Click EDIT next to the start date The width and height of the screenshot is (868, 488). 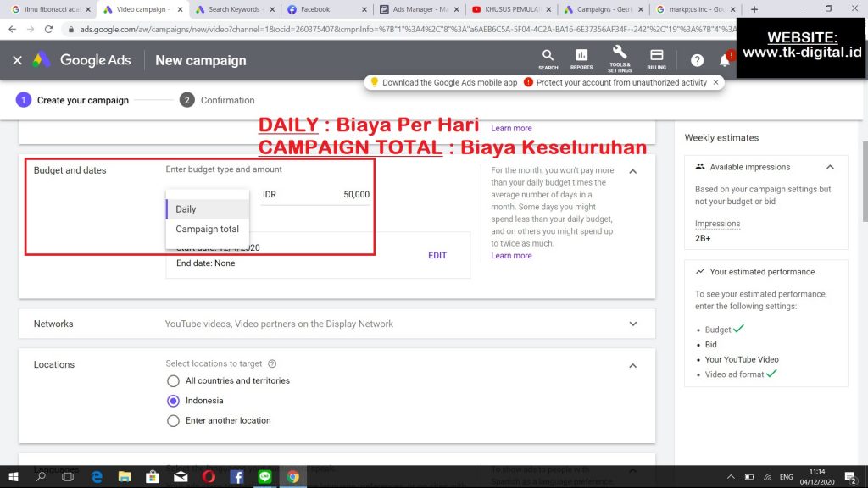pos(437,256)
